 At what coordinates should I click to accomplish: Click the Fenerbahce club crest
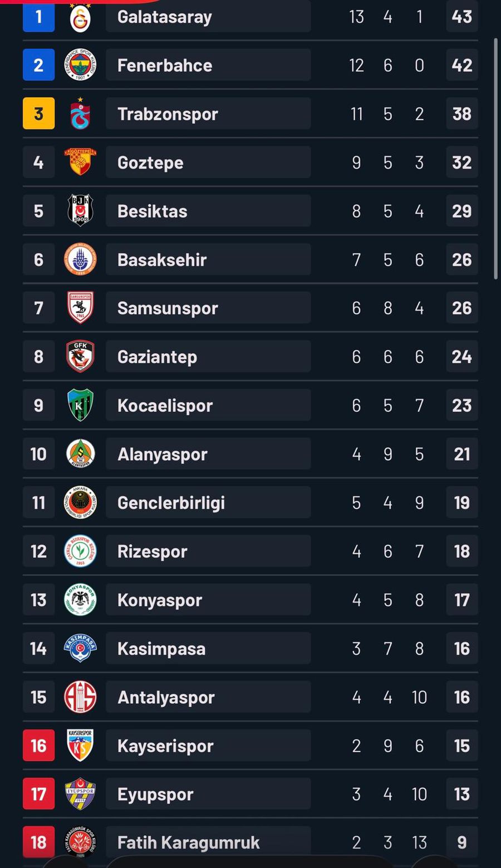80,65
